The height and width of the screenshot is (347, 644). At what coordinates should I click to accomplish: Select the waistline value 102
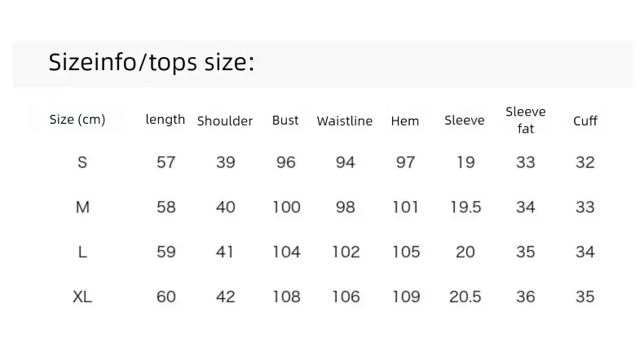(346, 252)
